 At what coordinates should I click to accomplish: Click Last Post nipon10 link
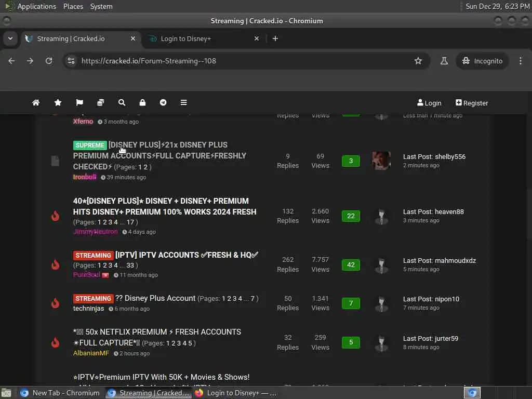click(431, 299)
